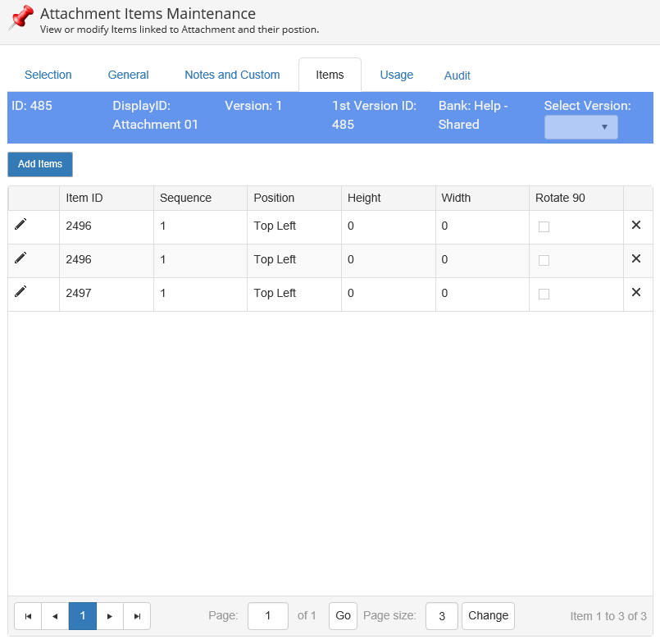Go to the previous page arrow
Viewport: 660px width, 644px height.
coord(55,616)
